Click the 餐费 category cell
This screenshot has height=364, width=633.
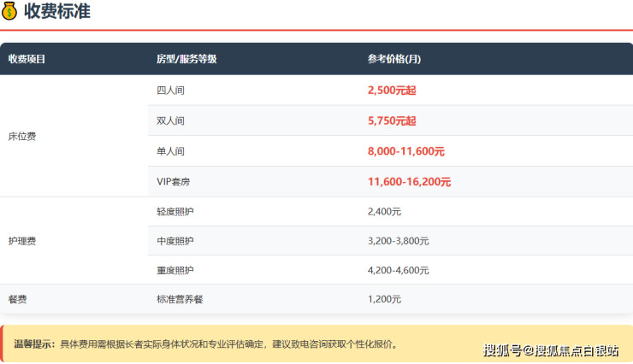[17, 299]
